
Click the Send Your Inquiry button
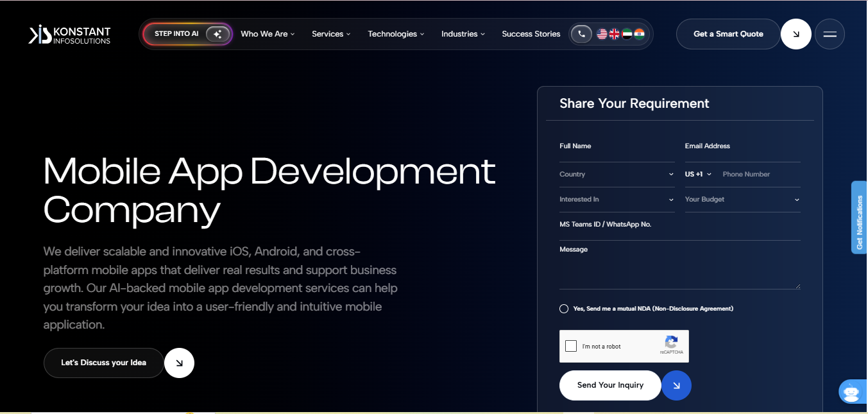point(610,385)
